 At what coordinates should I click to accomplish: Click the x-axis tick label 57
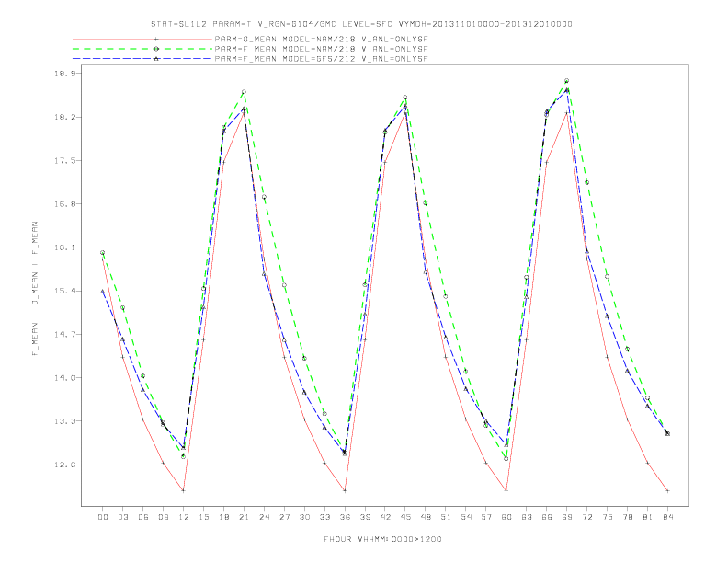[486, 517]
